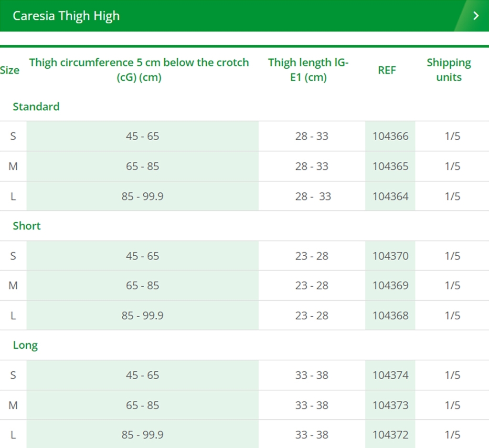
Task: Select shipping units 1/5 in row 104373
Action: [453, 406]
